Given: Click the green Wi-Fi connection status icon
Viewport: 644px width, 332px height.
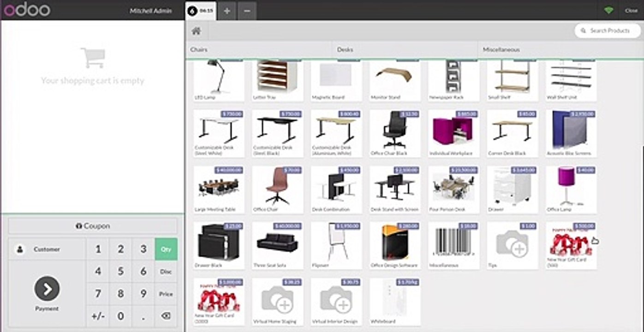Looking at the screenshot, I should point(608,10).
